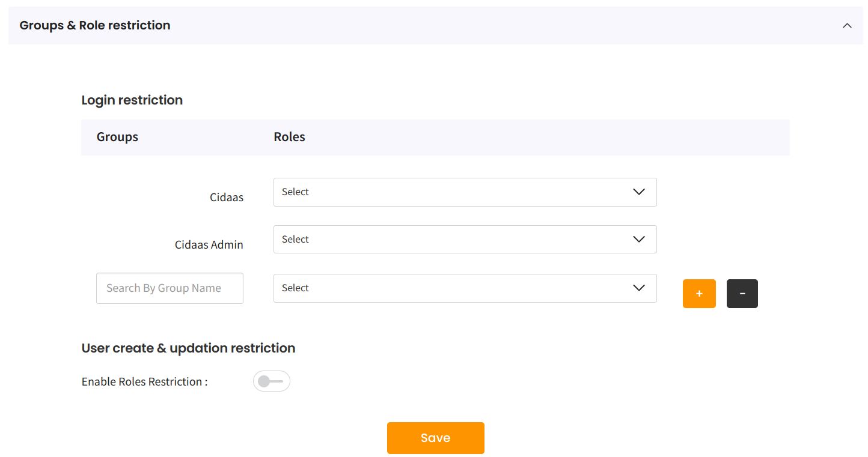This screenshot has height=457, width=868.
Task: Click the Cidaas Admin group label
Action: point(209,244)
